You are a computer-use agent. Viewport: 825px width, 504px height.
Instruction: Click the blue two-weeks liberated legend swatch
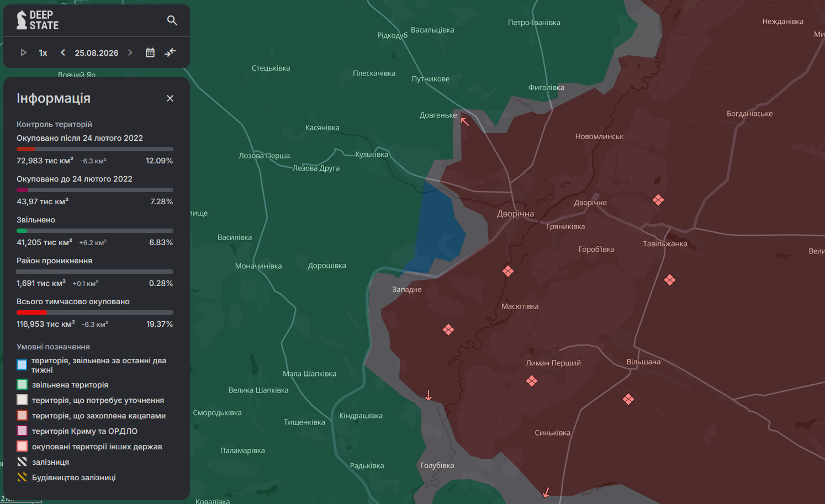(x=22, y=365)
